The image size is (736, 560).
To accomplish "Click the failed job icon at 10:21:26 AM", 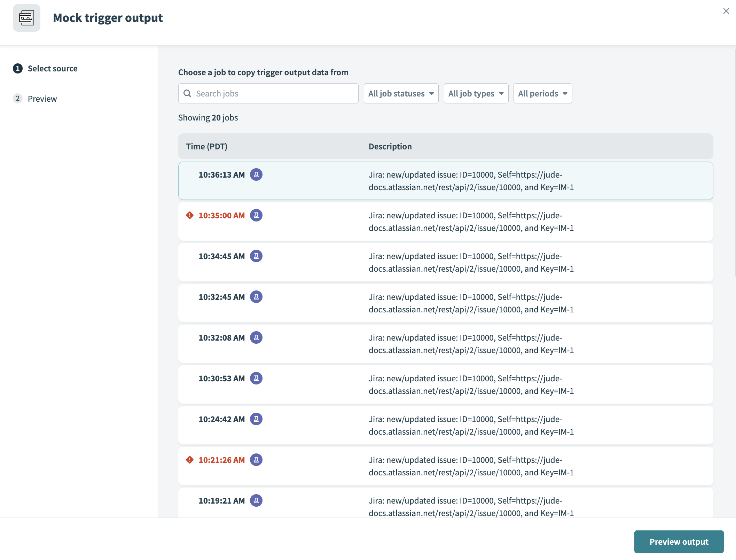I will [189, 459].
